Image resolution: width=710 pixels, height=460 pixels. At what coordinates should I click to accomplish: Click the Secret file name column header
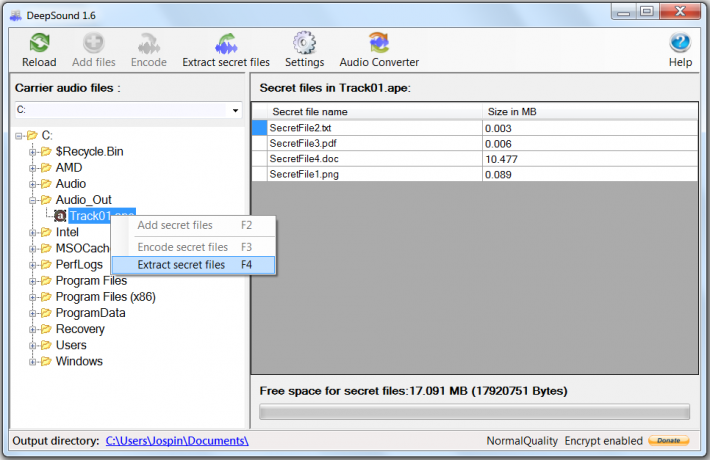374,111
